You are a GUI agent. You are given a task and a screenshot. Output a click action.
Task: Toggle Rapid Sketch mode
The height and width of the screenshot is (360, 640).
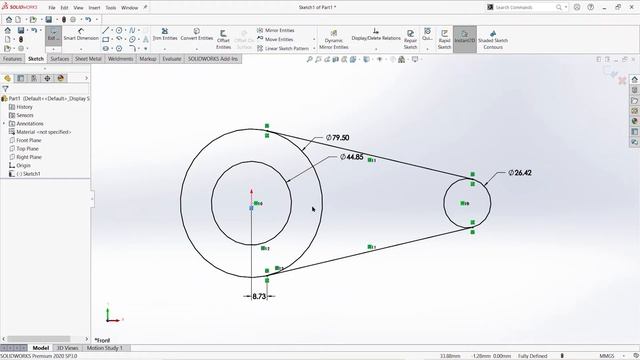(x=444, y=40)
